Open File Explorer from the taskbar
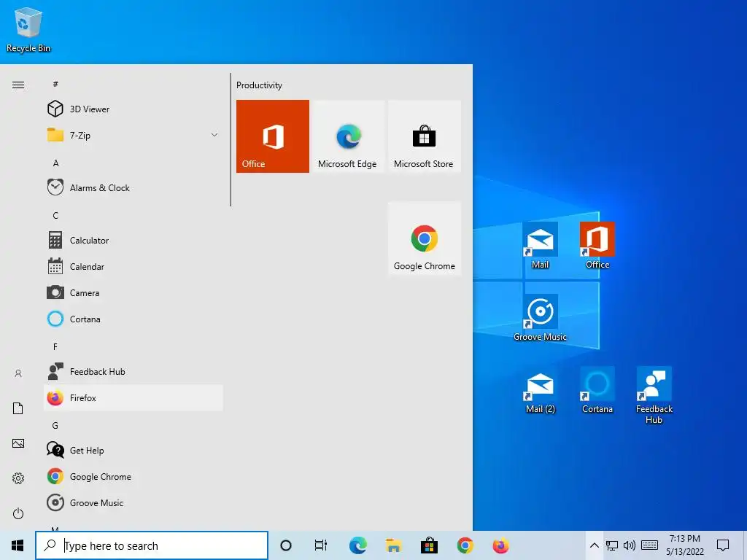 point(393,545)
